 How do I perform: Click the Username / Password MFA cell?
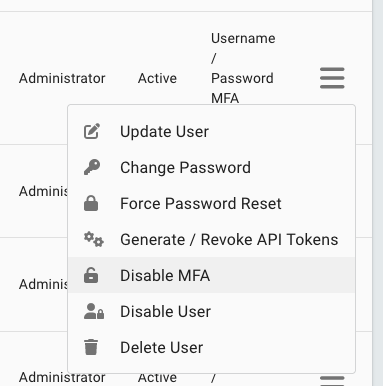[x=243, y=68]
